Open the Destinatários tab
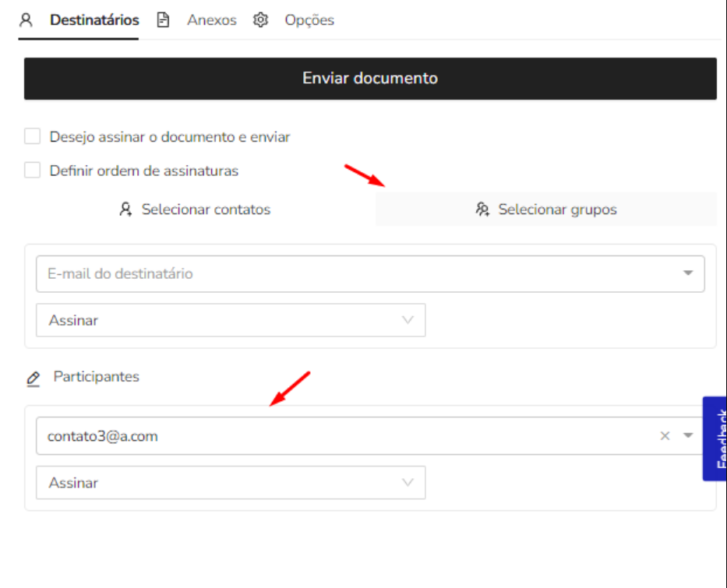This screenshot has height=588, width=727. pos(94,20)
